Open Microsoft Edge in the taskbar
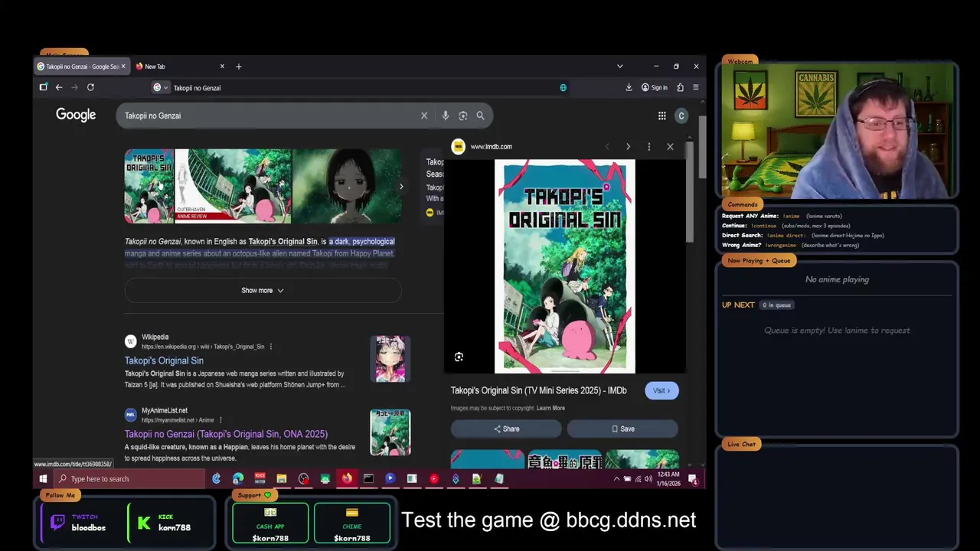 [238, 479]
